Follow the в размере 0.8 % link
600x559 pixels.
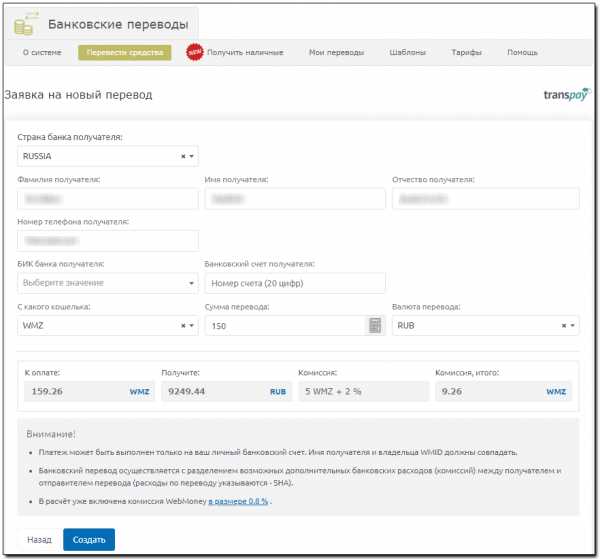(x=238, y=500)
